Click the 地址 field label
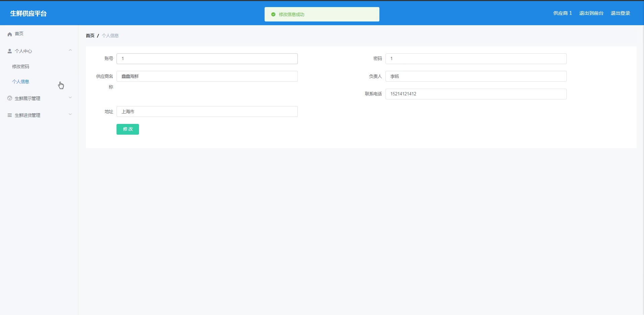This screenshot has width=644, height=315. point(109,111)
